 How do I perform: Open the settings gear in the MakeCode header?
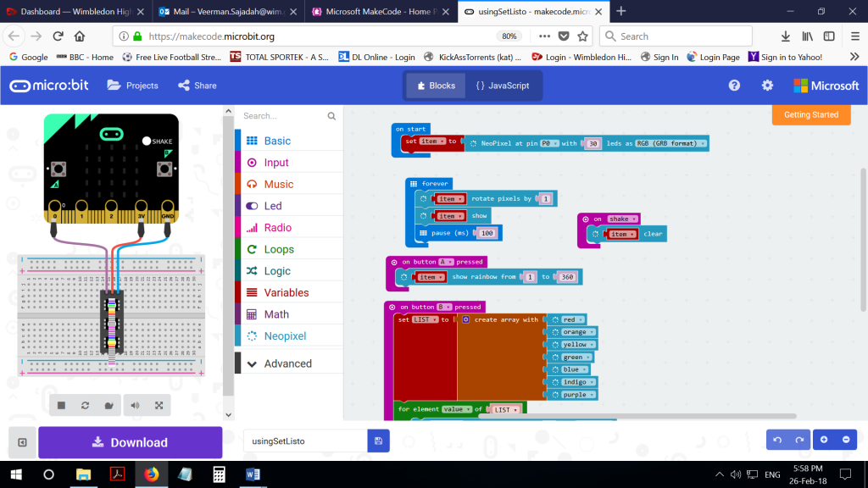(767, 86)
